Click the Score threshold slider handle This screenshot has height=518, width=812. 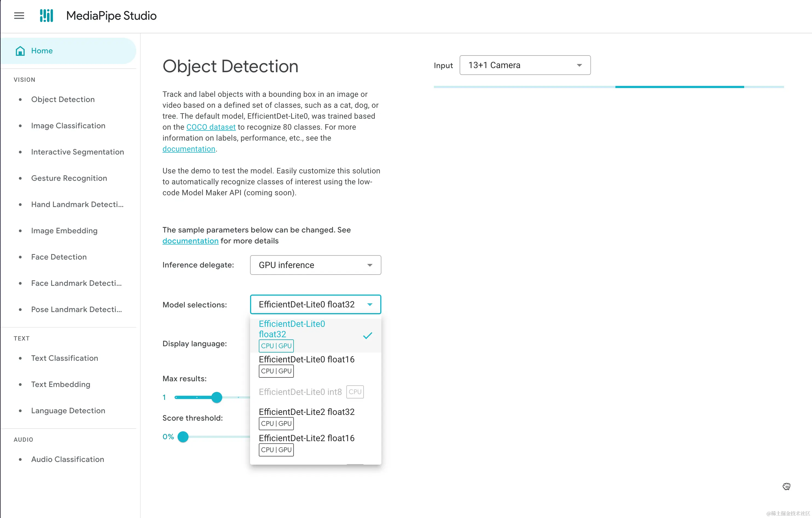click(183, 437)
